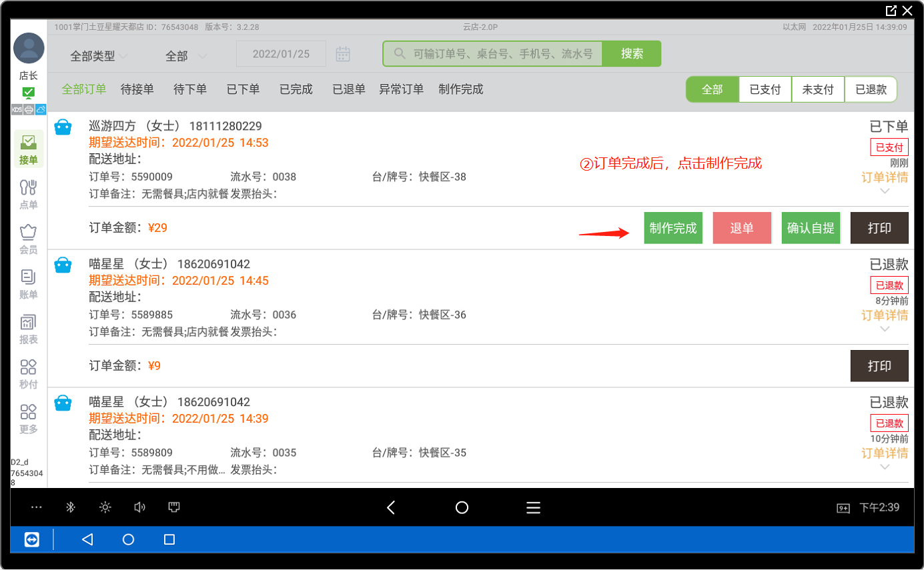
Task: Switch to 制作完成 tab
Action: (x=461, y=89)
